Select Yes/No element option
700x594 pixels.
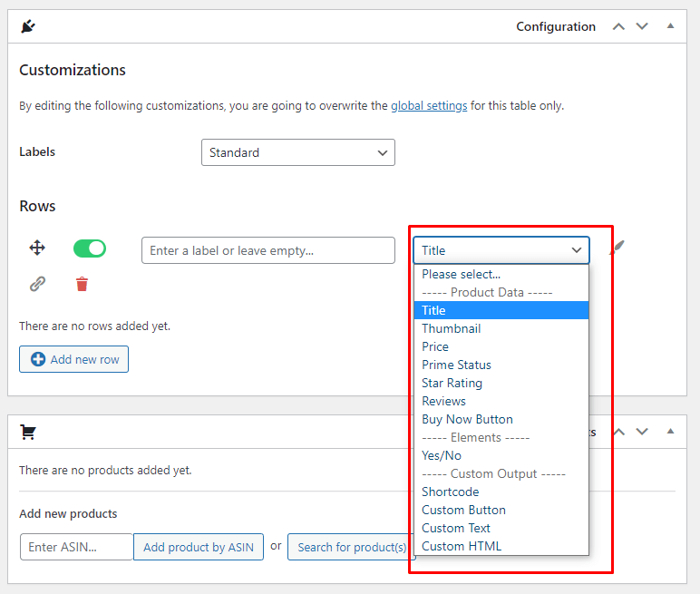[x=501, y=455]
